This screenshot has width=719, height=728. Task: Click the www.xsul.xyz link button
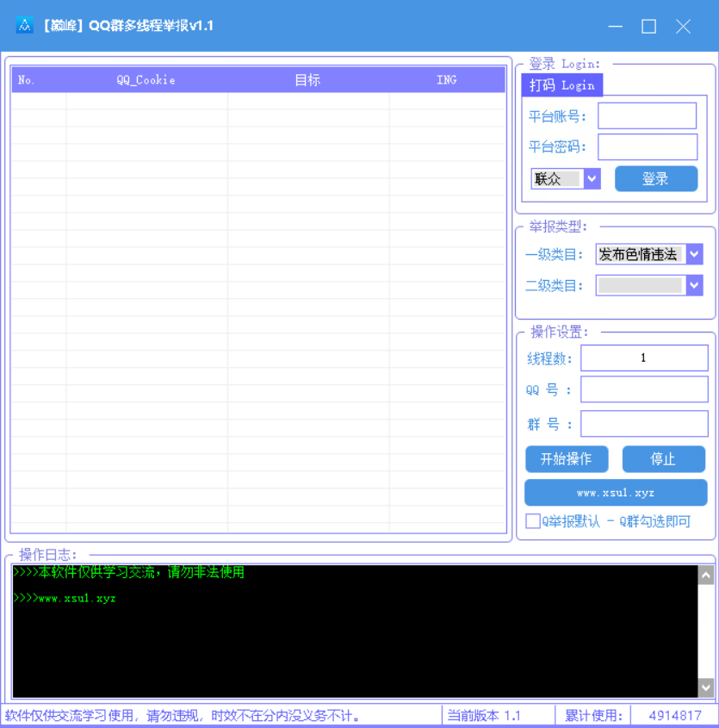click(616, 492)
